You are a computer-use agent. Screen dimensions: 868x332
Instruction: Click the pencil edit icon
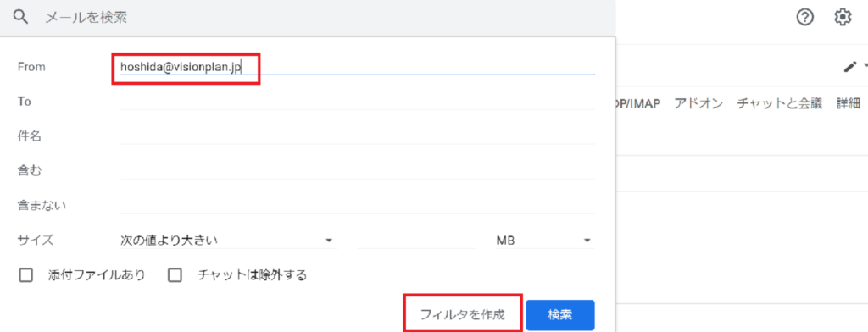point(849,67)
